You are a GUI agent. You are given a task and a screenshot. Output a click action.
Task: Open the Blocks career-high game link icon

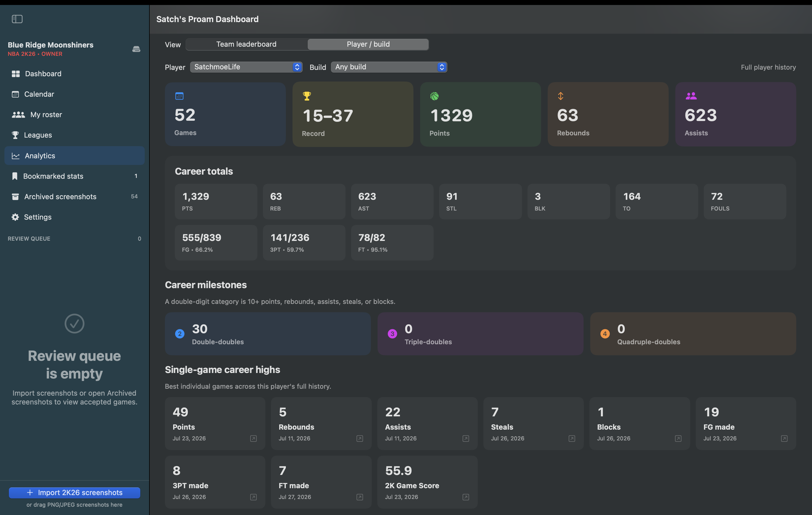678,438
